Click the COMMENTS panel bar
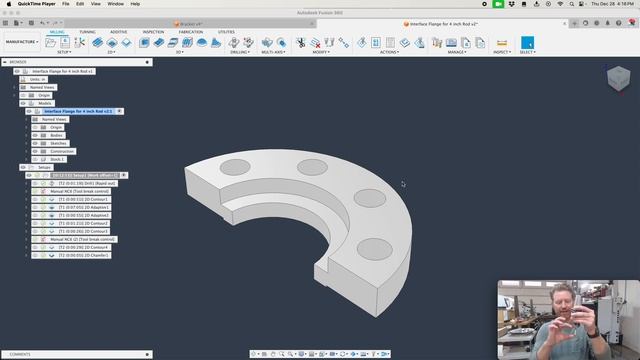 pyautogui.click(x=77, y=354)
